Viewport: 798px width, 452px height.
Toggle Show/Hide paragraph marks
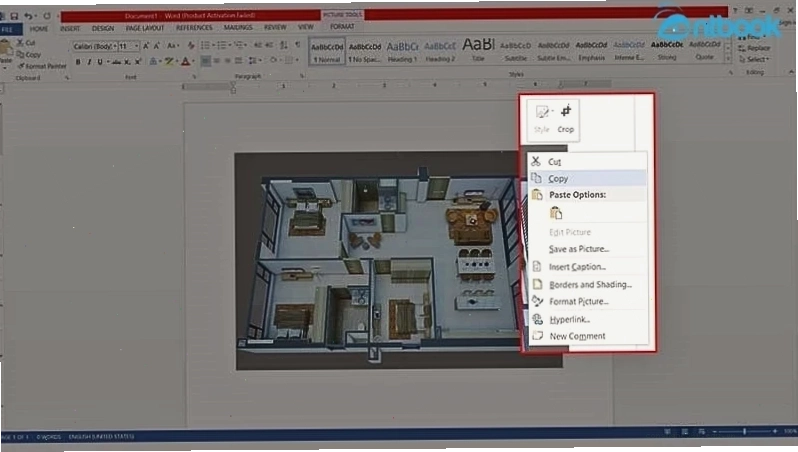click(298, 45)
